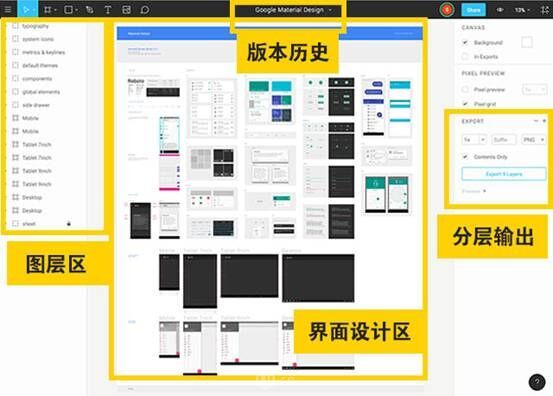Viewport: 553px width, 396px height.
Task: Open the Google Material Design title dropdown
Action: click(293, 10)
